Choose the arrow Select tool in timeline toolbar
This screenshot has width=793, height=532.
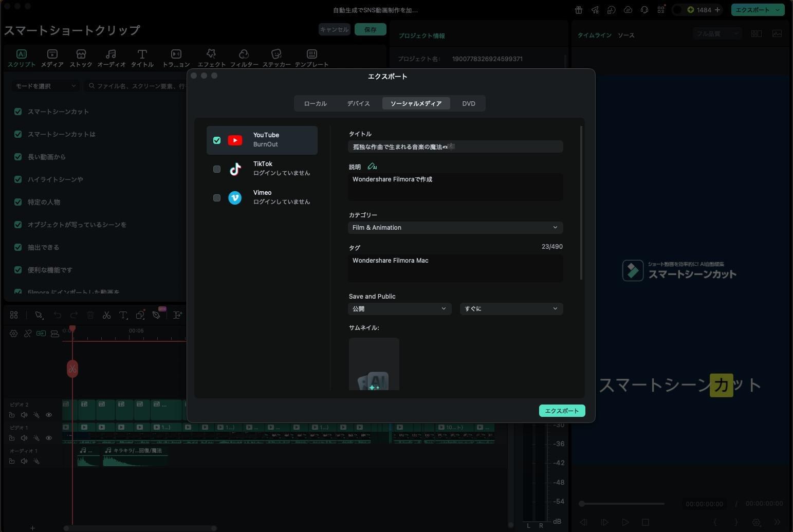(x=39, y=315)
